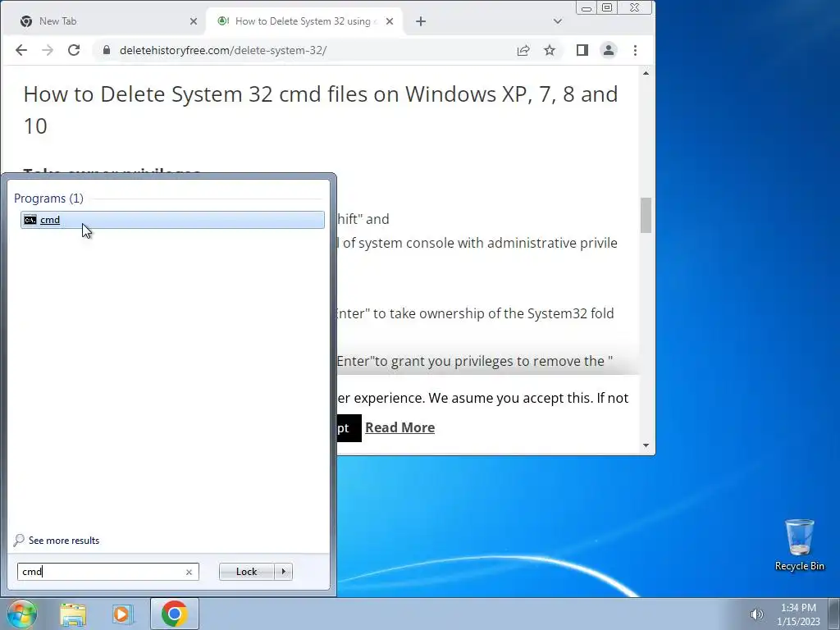
Task: Open the Chrome three-dot menu
Action: (636, 50)
